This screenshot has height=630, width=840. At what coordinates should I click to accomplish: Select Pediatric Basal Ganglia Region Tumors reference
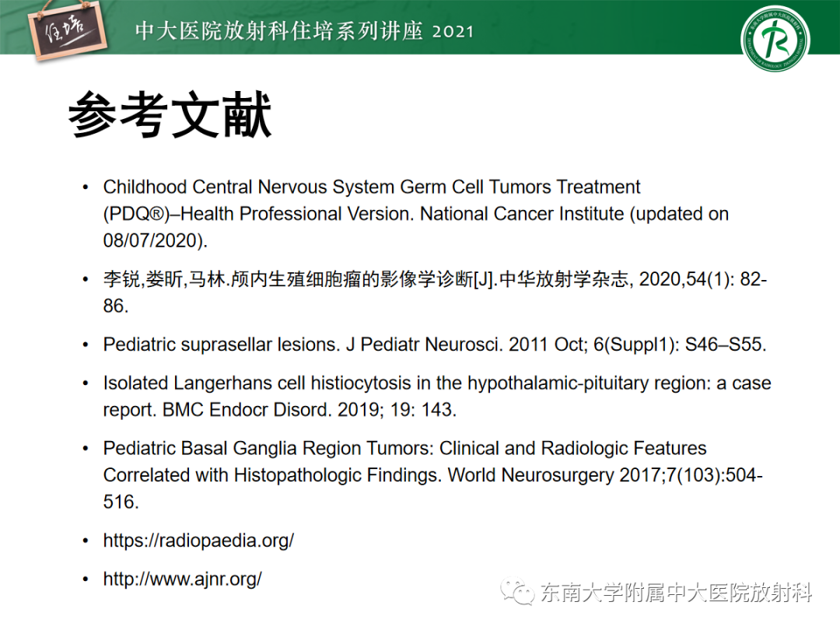coord(433,475)
